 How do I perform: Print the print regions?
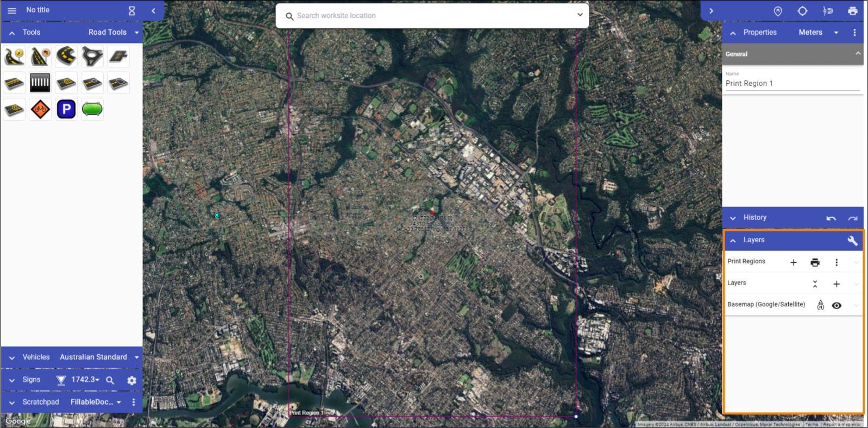point(815,262)
